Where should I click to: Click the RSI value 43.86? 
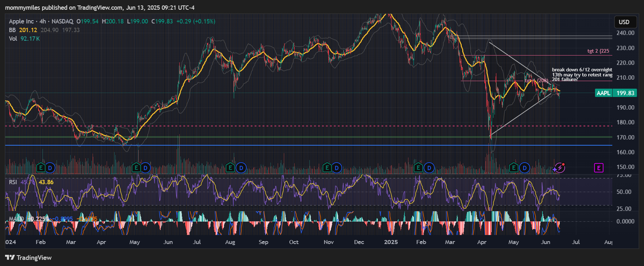(x=46, y=182)
